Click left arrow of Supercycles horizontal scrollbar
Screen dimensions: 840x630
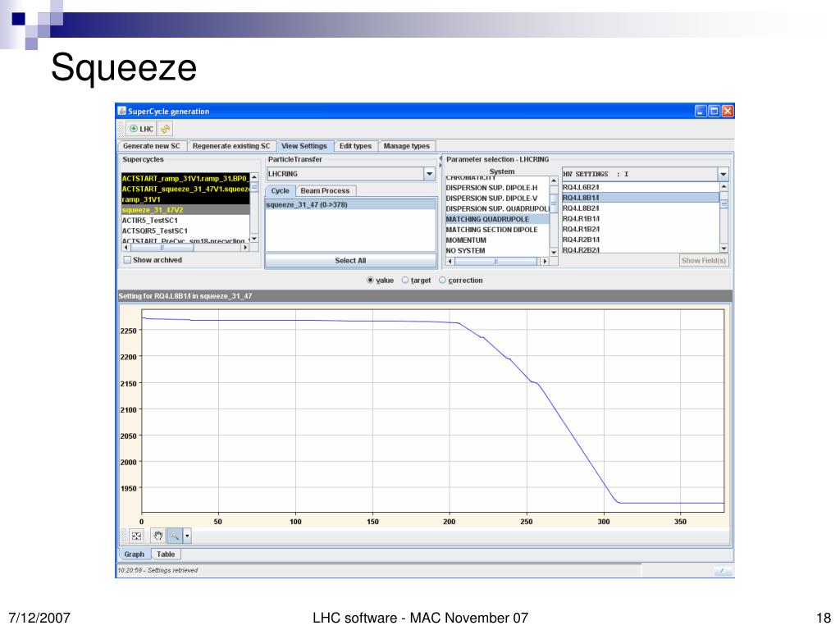(126, 248)
